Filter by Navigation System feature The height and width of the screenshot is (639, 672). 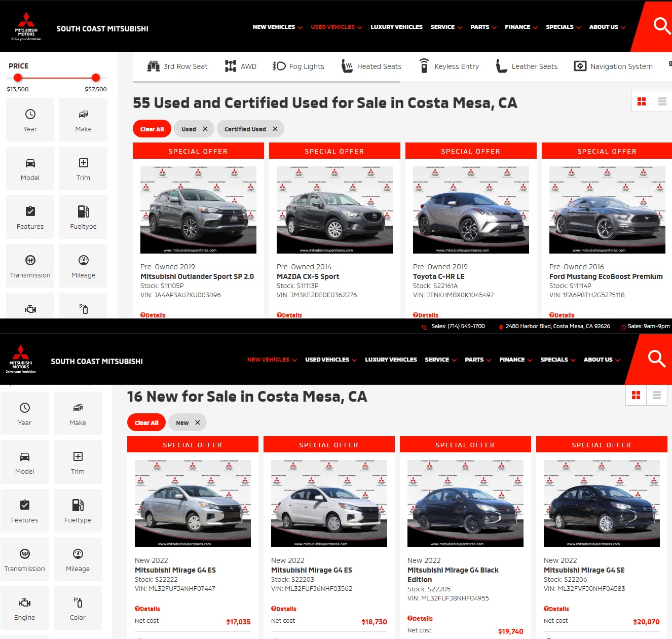point(613,66)
